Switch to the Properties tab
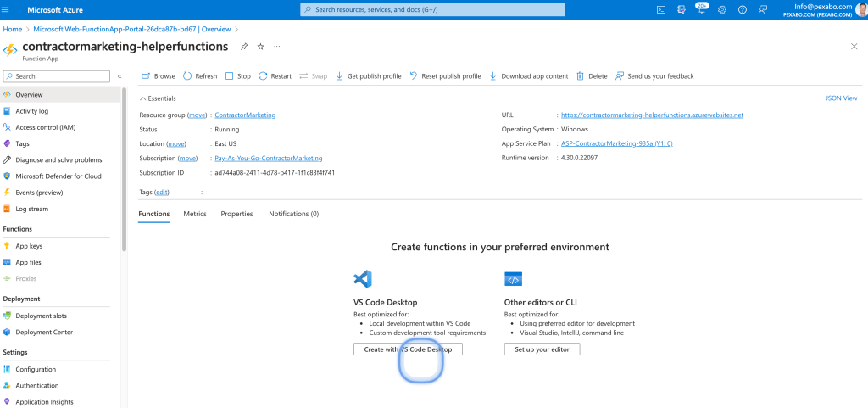Screen dimensions: 868x408 pyautogui.click(x=237, y=214)
